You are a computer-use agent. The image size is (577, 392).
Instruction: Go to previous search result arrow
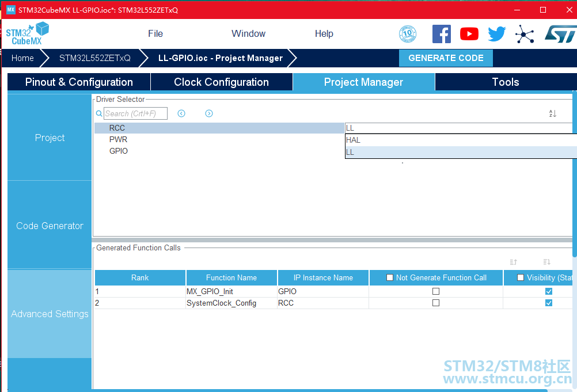pyautogui.click(x=181, y=113)
